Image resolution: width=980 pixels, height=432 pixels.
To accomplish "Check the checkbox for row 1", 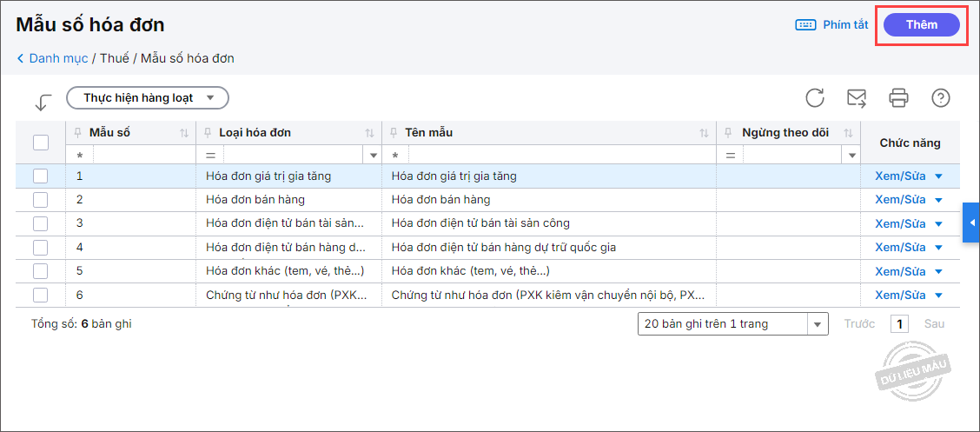I will pyautogui.click(x=41, y=176).
